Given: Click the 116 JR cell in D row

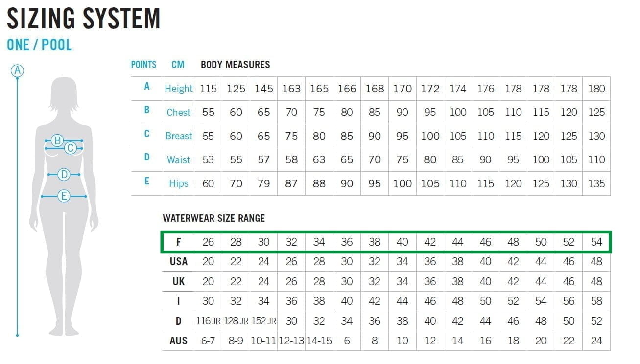Looking at the screenshot, I should point(208,321).
